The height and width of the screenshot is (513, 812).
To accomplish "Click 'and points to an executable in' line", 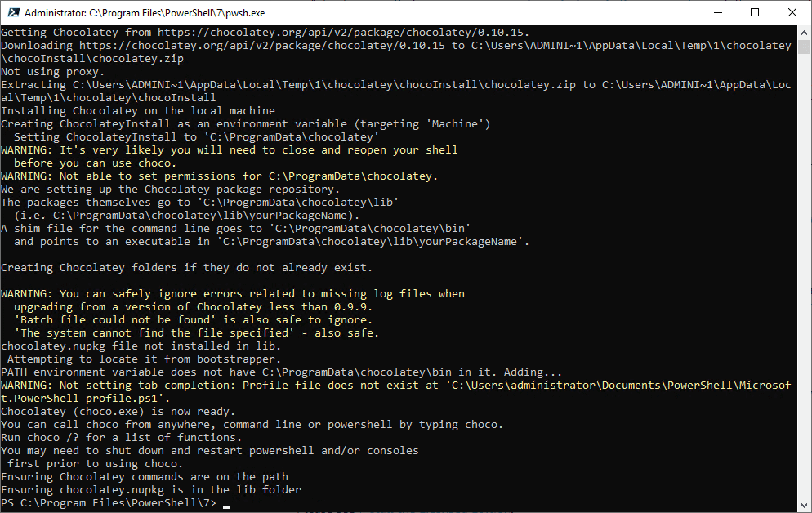I will [x=272, y=241].
